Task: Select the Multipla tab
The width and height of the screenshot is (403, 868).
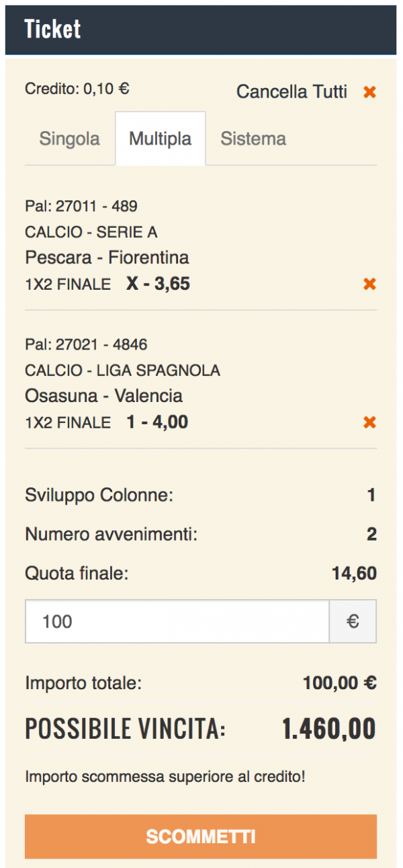Action: pos(161,139)
